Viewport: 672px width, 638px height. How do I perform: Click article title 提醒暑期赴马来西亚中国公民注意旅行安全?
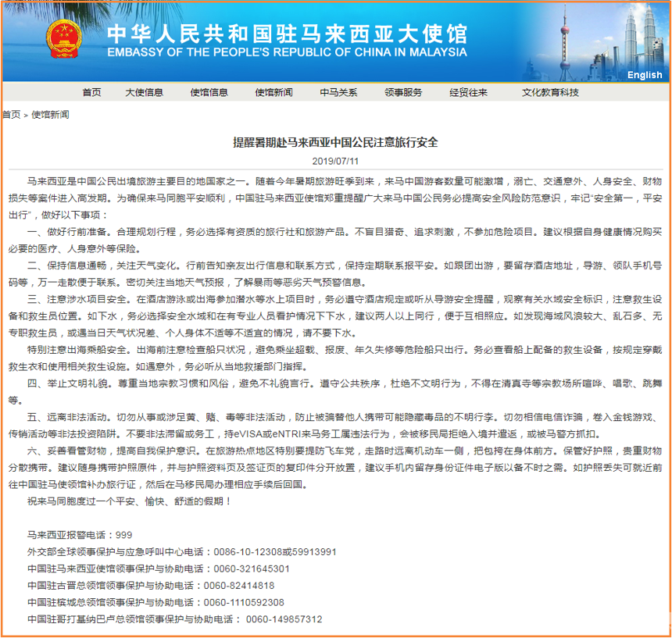(335, 142)
